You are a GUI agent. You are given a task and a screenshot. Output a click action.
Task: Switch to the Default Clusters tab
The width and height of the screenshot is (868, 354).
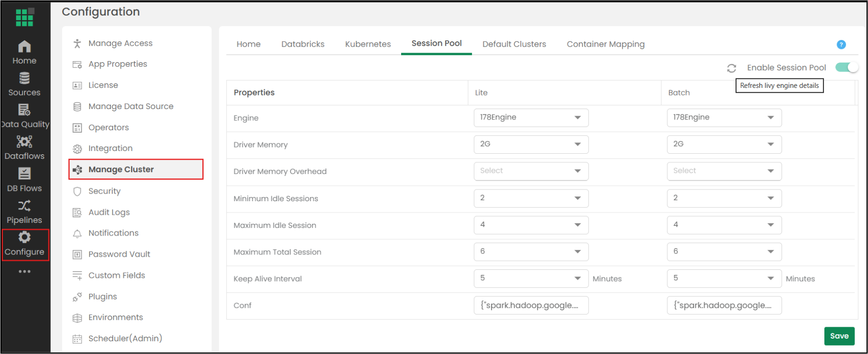click(x=514, y=44)
